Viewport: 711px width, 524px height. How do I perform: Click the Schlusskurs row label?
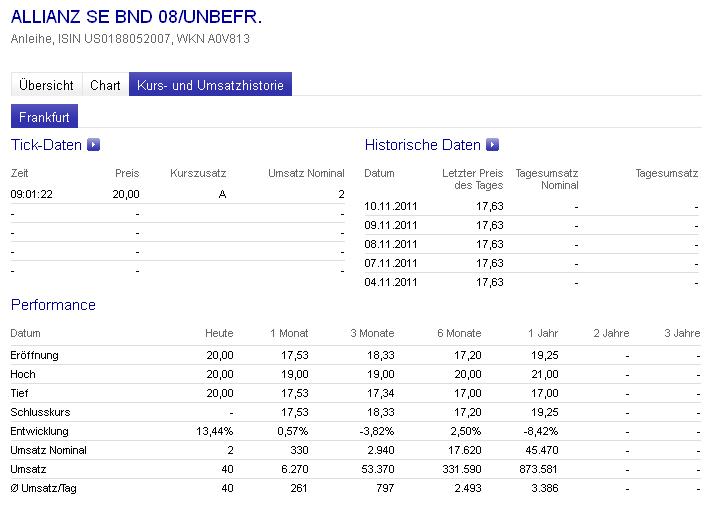[37, 411]
